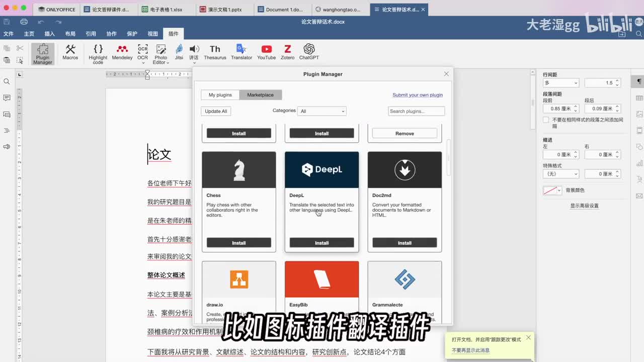The height and width of the screenshot is (362, 644).
Task: Focus the Search plugins field
Action: 416,111
